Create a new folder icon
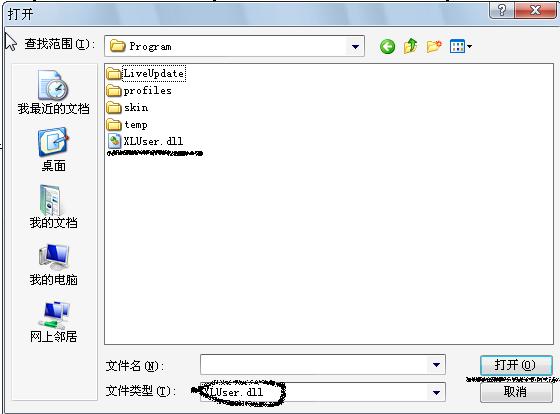Image resolution: width=560 pixels, height=414 pixels. [x=434, y=46]
